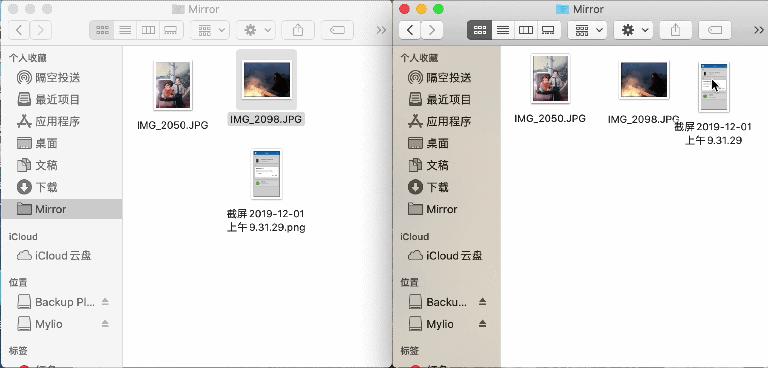
Task: Open action gear menu in left window
Action: tap(255, 30)
